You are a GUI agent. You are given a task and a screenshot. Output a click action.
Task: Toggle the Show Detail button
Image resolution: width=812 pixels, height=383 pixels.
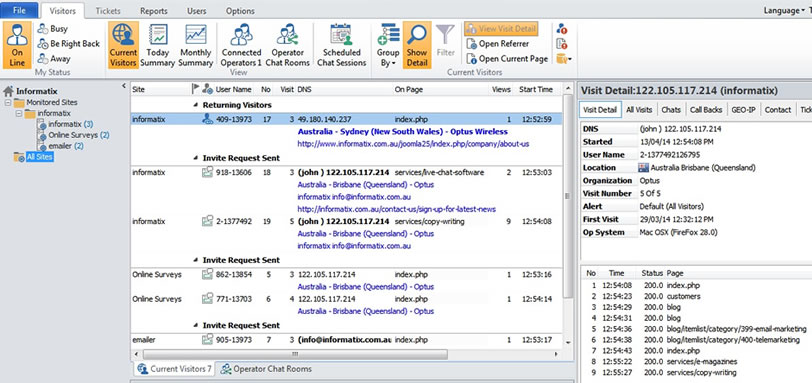pyautogui.click(x=417, y=45)
